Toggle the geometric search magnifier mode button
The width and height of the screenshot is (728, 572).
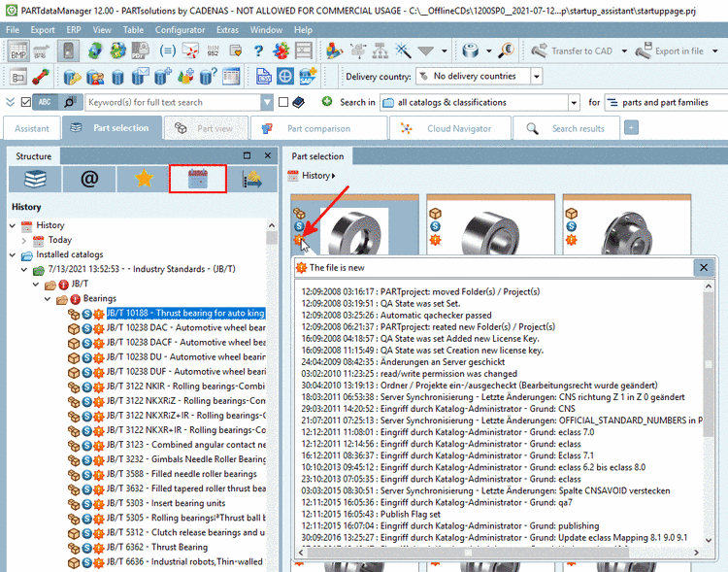[71, 102]
